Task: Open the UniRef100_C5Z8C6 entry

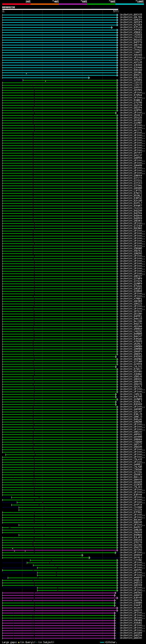Action: pos(131,35)
